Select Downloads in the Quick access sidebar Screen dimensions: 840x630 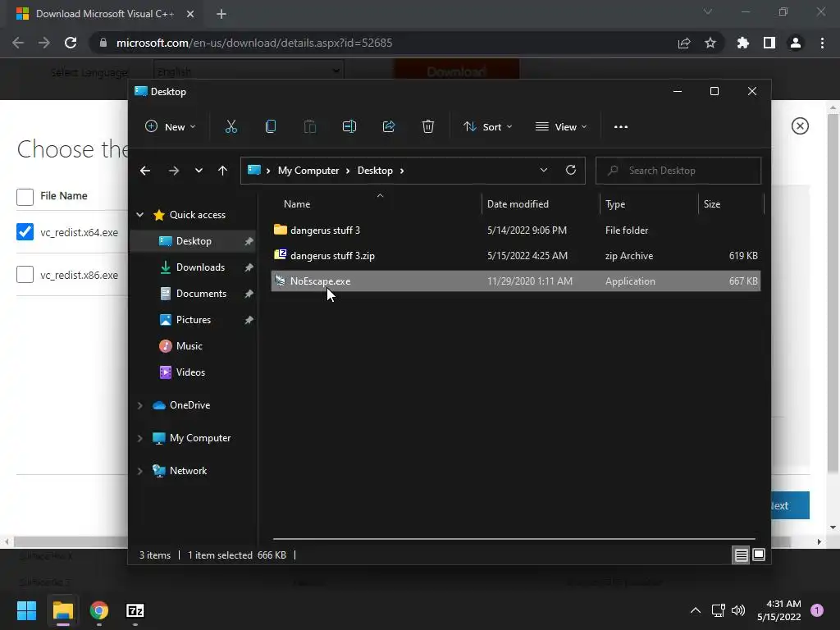pyautogui.click(x=200, y=267)
